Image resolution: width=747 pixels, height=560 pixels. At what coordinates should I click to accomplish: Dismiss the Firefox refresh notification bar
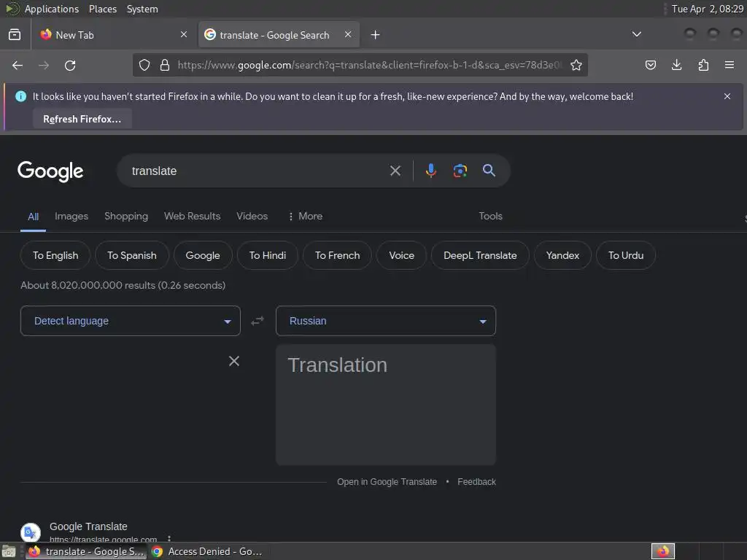(727, 96)
